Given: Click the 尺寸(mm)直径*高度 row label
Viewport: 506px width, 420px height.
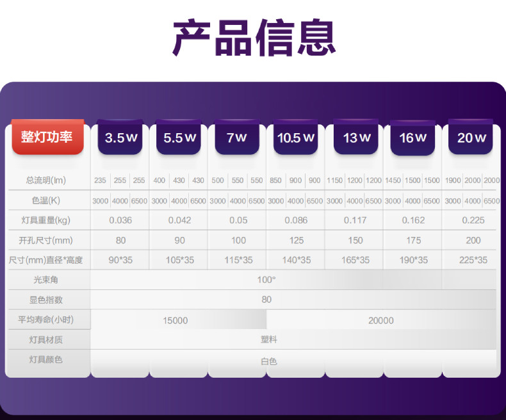Looking at the screenshot, I should (x=46, y=260).
